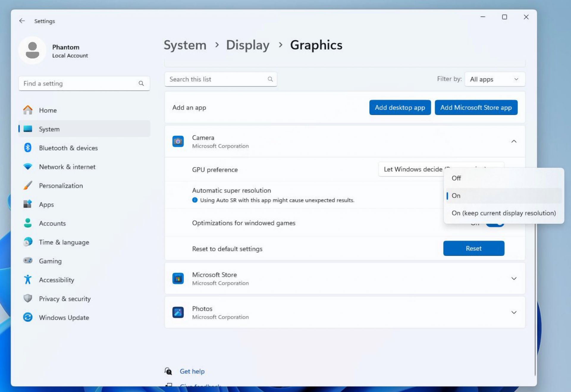Click Add desktop app button
The image size is (571, 392).
400,107
